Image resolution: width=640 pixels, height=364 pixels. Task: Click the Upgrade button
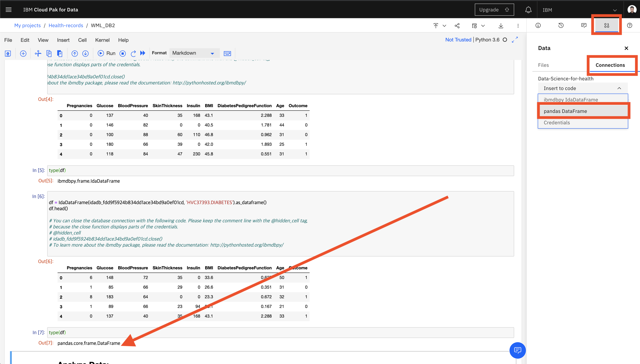pyautogui.click(x=494, y=10)
